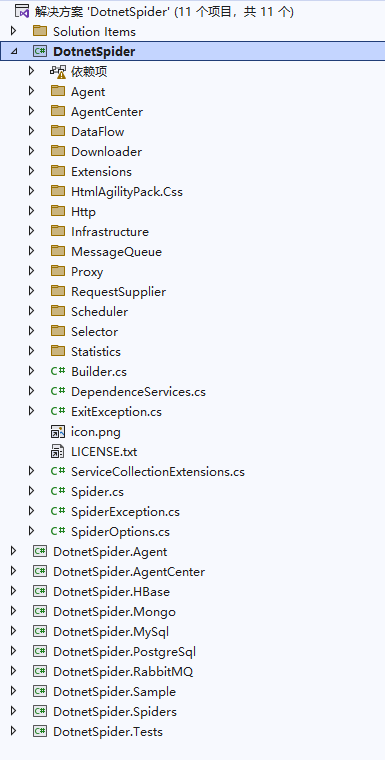
Task: Select the Proxy folder name
Action: 87,272
